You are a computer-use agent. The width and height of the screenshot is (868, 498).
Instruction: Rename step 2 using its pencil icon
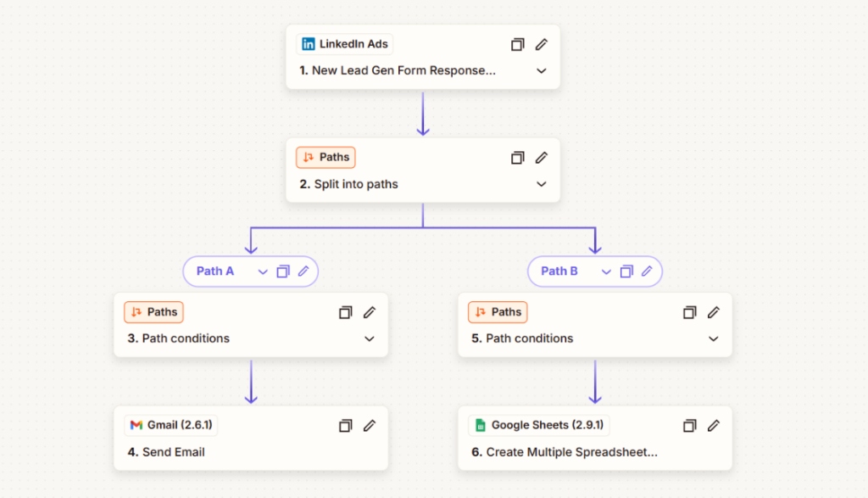(542, 157)
